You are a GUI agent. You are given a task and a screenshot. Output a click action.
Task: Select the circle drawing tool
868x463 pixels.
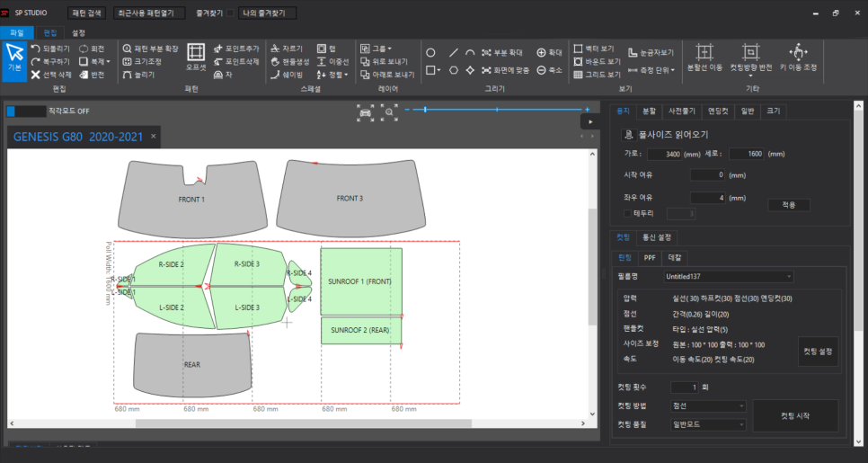coord(430,53)
